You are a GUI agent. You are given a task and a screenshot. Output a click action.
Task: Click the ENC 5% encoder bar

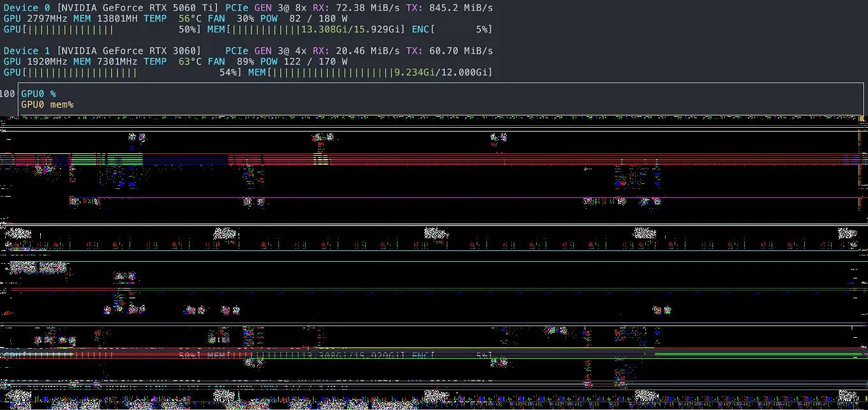452,29
